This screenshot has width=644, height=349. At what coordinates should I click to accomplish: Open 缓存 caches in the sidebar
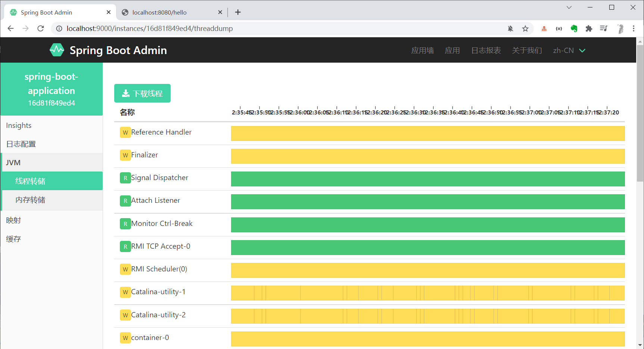tap(52, 239)
